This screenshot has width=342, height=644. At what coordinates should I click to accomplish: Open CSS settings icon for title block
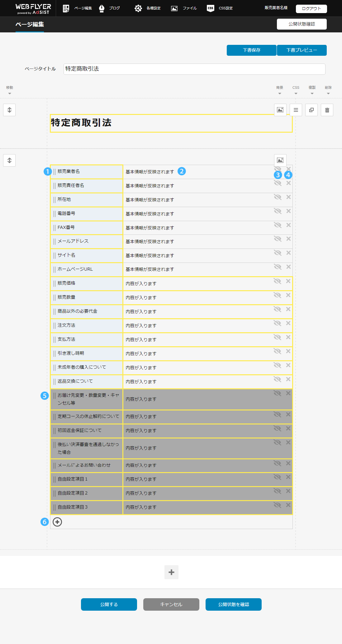click(x=296, y=110)
